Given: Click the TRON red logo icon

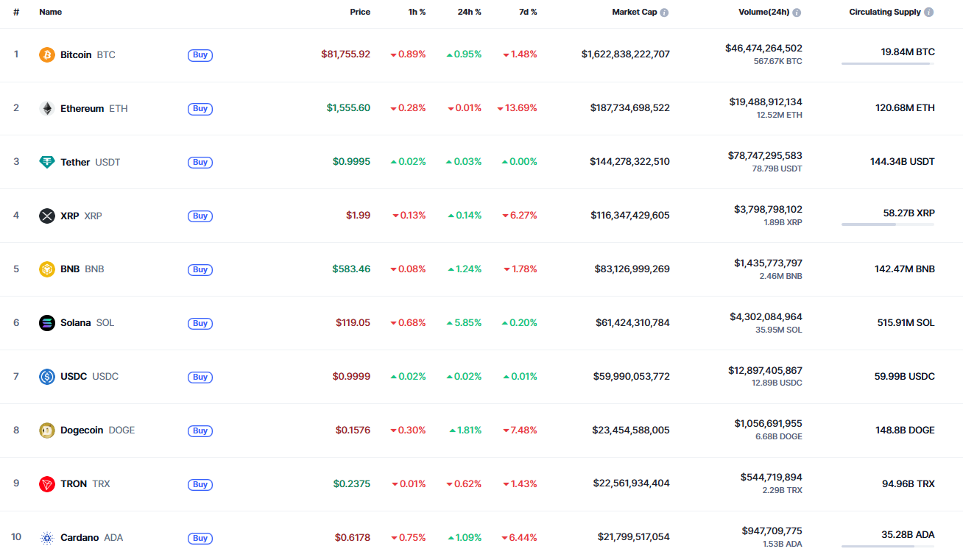Looking at the screenshot, I should (x=47, y=484).
